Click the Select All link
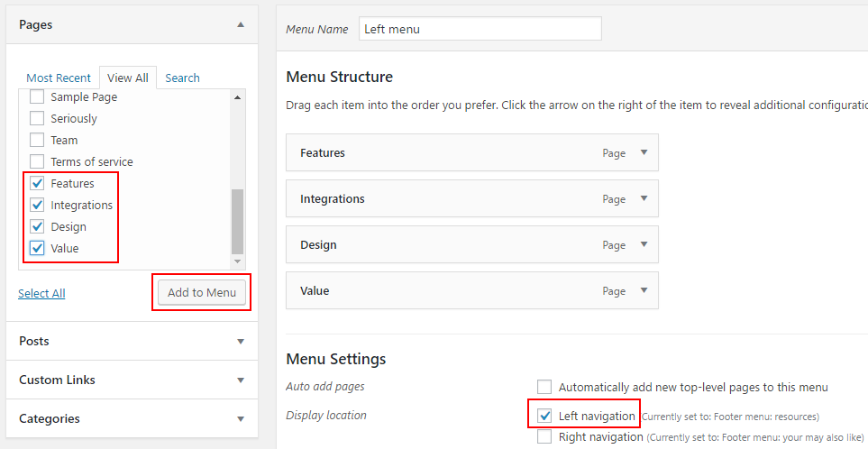The height and width of the screenshot is (449, 868). click(41, 293)
